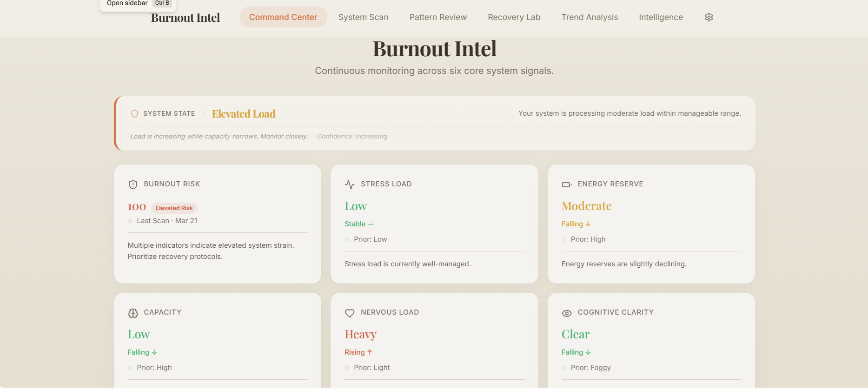This screenshot has width=868, height=389.
Task: Click the Capacity brain icon
Action: [x=133, y=313]
